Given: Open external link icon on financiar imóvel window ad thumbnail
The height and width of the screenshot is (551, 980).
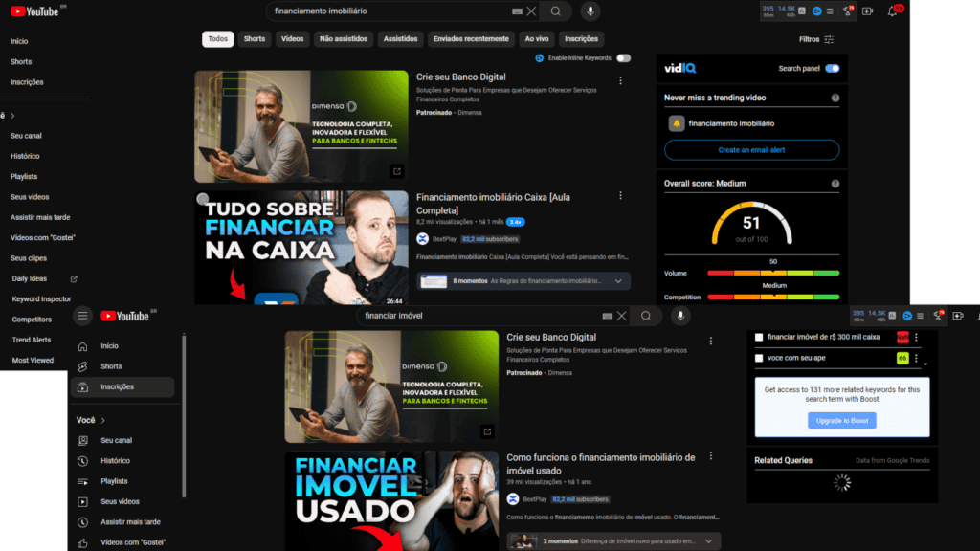Looking at the screenshot, I should (487, 431).
